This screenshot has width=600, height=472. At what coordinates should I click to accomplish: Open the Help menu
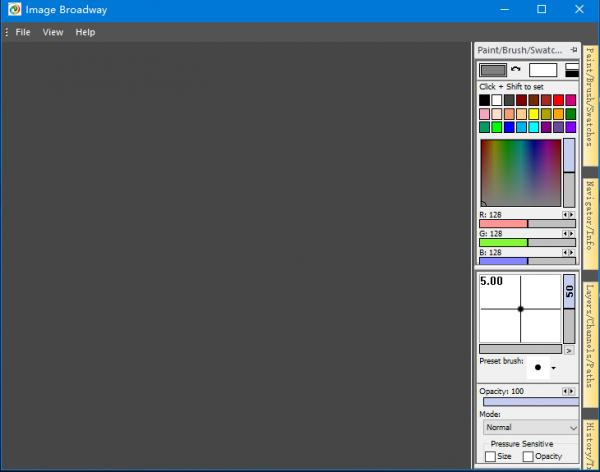point(85,32)
